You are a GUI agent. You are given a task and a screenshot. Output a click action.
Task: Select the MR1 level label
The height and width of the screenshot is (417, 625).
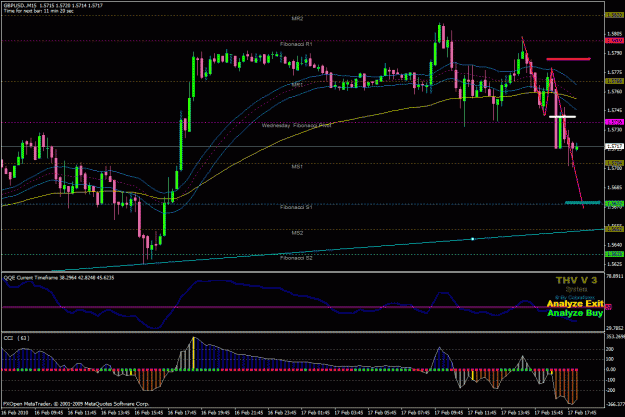click(x=297, y=85)
